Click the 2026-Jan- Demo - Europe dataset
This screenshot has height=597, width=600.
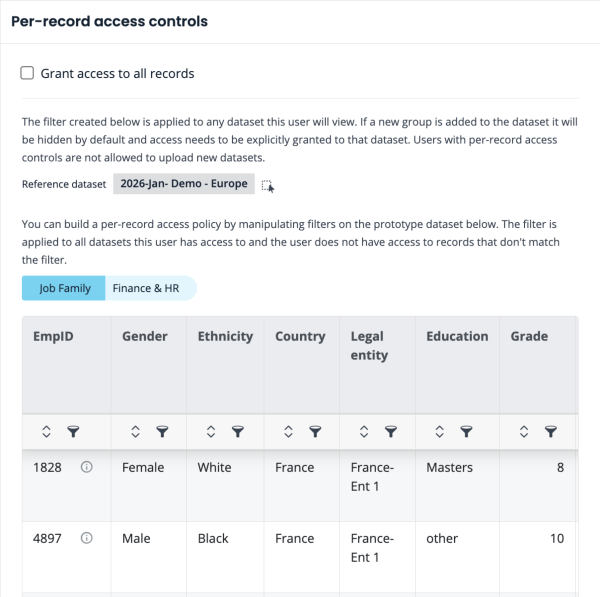[x=183, y=184]
